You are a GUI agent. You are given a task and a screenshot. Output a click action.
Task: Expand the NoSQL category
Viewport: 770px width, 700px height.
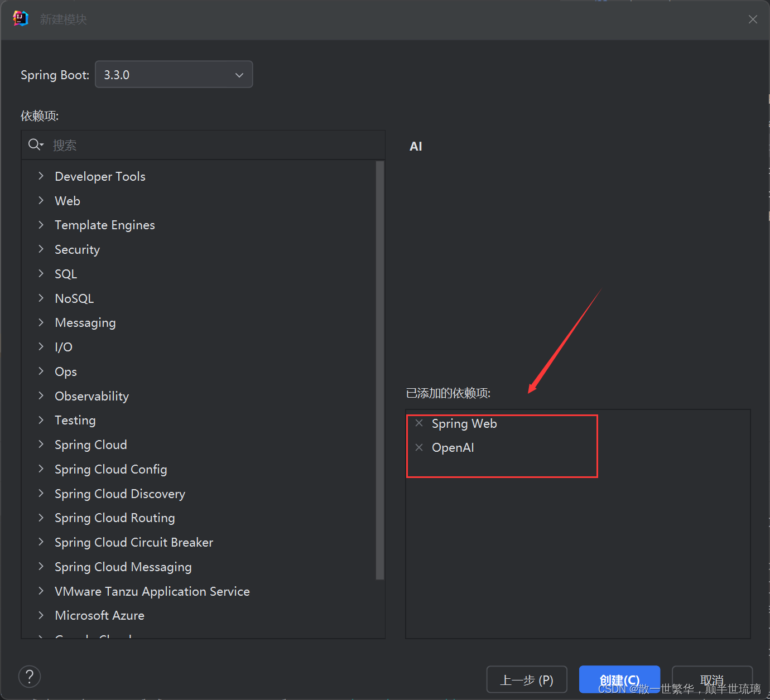(41, 298)
